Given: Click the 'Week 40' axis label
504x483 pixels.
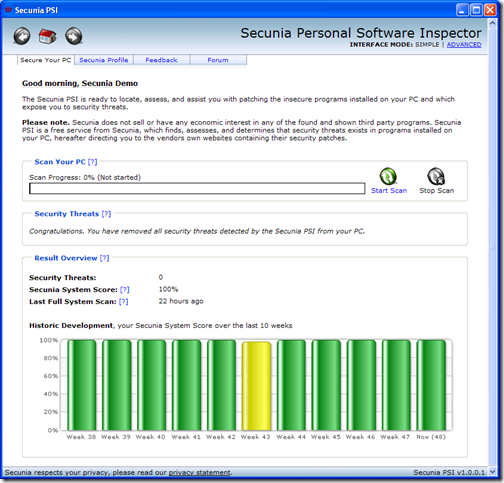Looking at the screenshot, I should point(150,437).
